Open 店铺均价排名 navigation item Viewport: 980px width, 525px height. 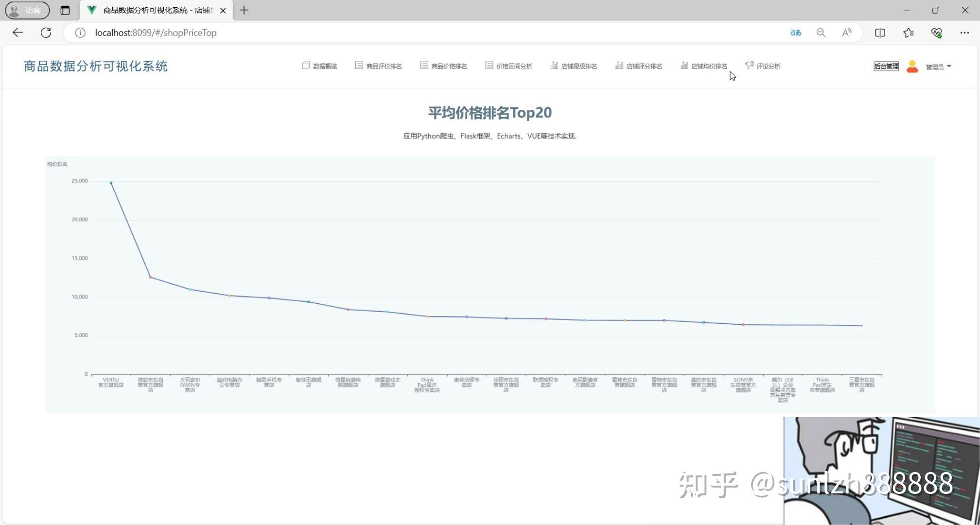[709, 66]
